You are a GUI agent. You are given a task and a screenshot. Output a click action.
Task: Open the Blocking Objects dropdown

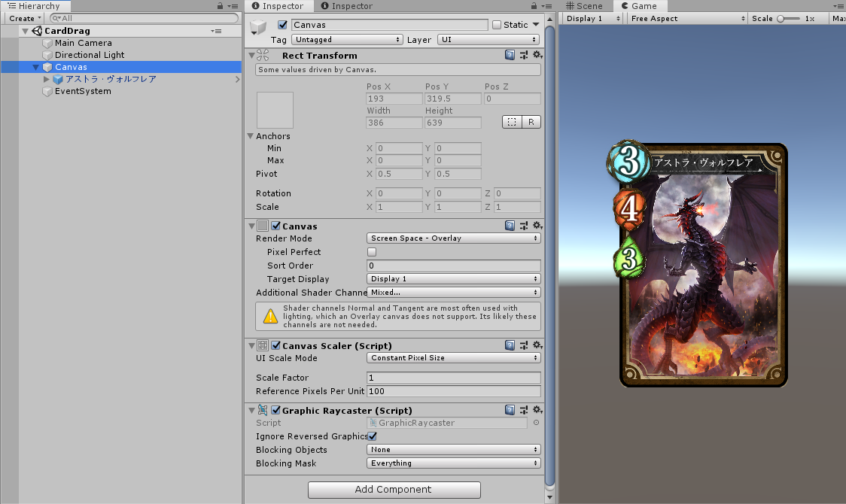[454, 450]
